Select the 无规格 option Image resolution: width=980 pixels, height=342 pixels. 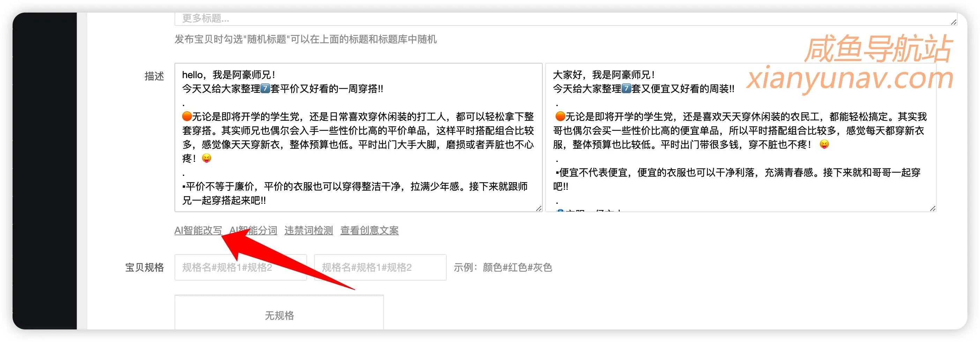(x=280, y=315)
